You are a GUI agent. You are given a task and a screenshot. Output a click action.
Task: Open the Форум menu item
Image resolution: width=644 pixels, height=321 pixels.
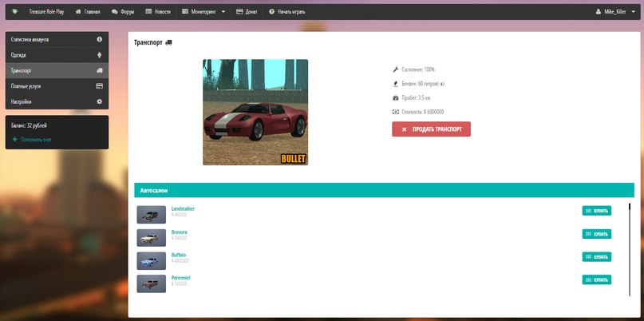(123, 12)
